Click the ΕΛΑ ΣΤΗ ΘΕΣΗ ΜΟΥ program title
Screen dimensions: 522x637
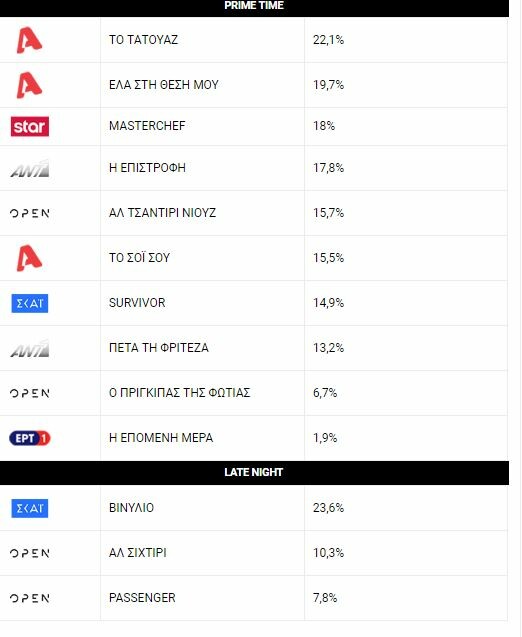(164, 85)
